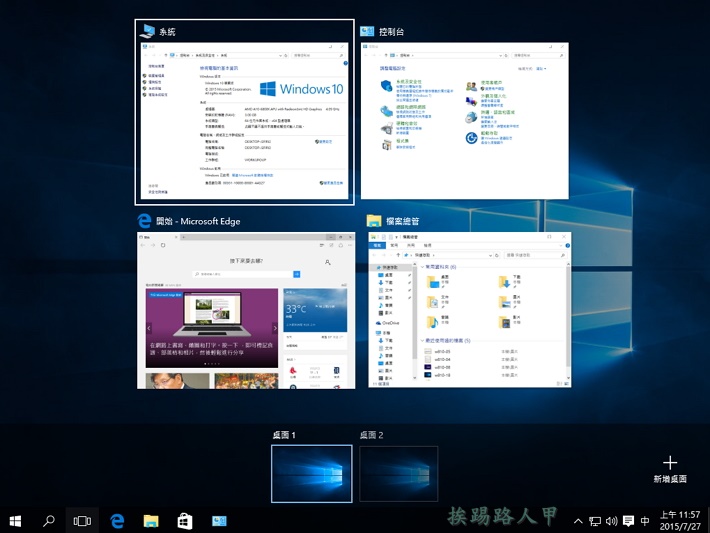The height and width of the screenshot is (533, 710).
Task: Select the 桌面 1 virtual desktop
Action: [312, 474]
